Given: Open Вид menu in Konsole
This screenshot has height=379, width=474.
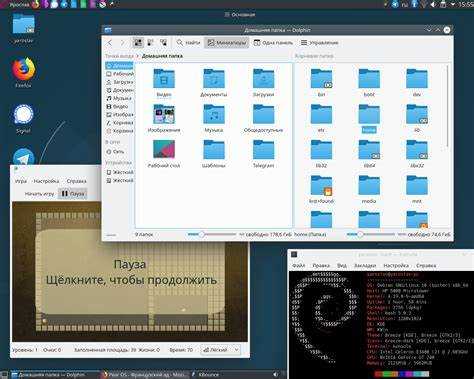Looking at the screenshot, I should (x=342, y=265).
